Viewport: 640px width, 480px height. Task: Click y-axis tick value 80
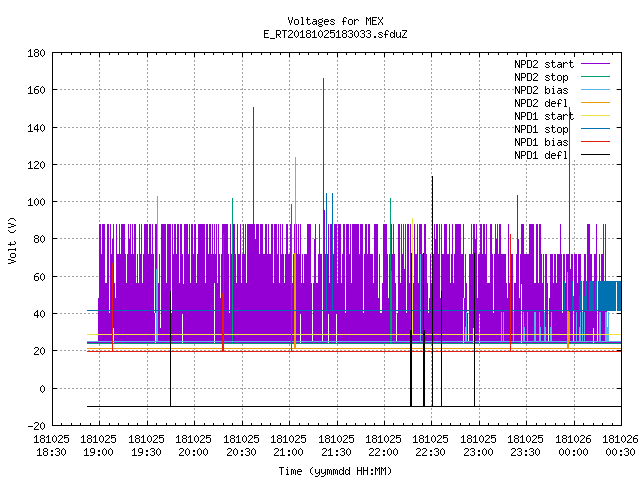pos(39,239)
